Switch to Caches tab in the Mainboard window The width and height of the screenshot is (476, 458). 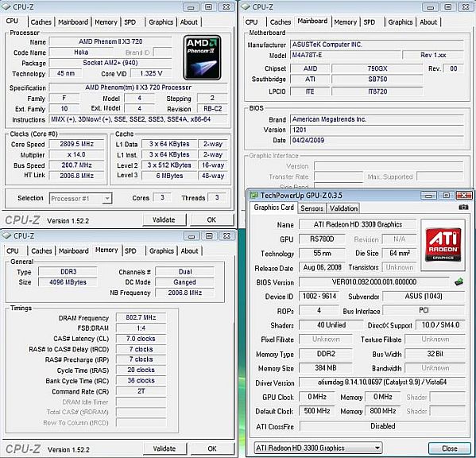tap(281, 22)
